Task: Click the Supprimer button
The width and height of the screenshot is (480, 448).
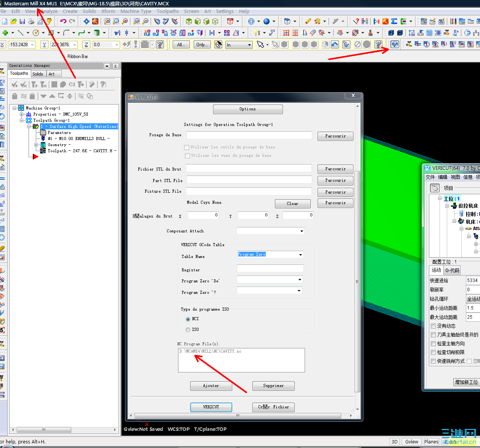Action: (273, 386)
